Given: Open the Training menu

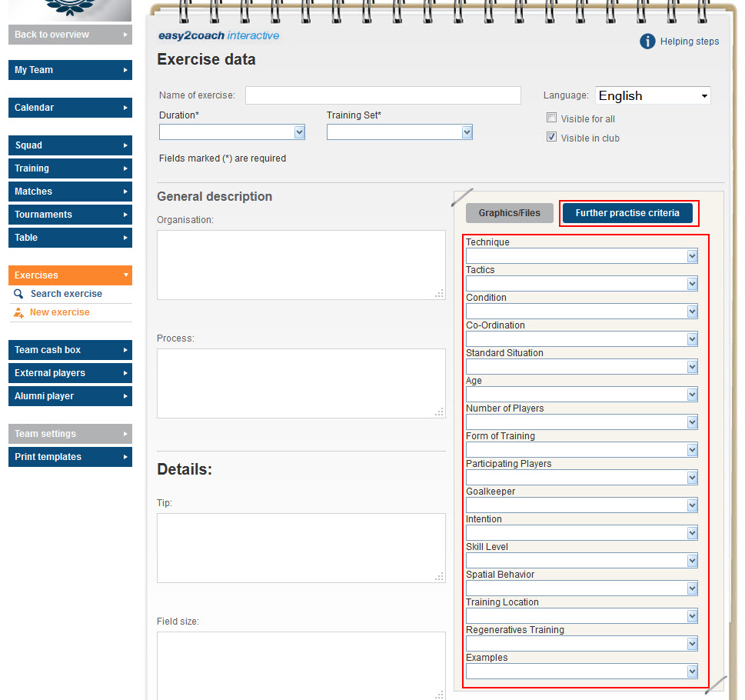Looking at the screenshot, I should [x=70, y=168].
